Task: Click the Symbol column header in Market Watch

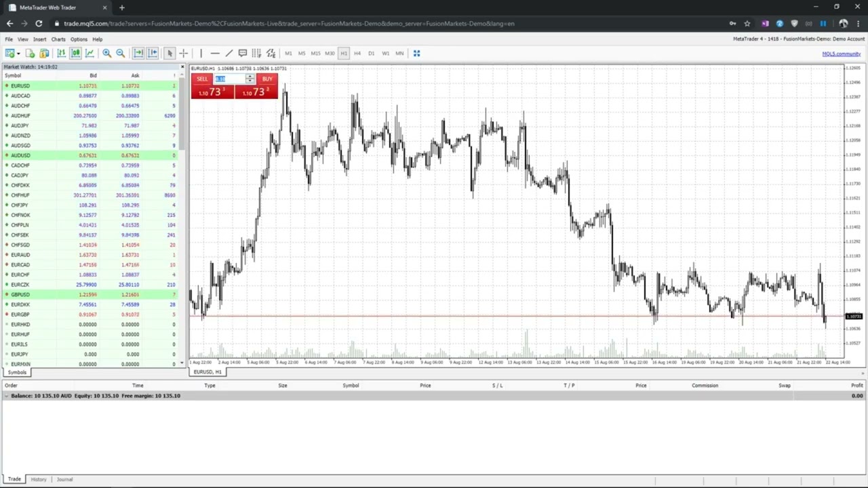Action: tap(13, 75)
